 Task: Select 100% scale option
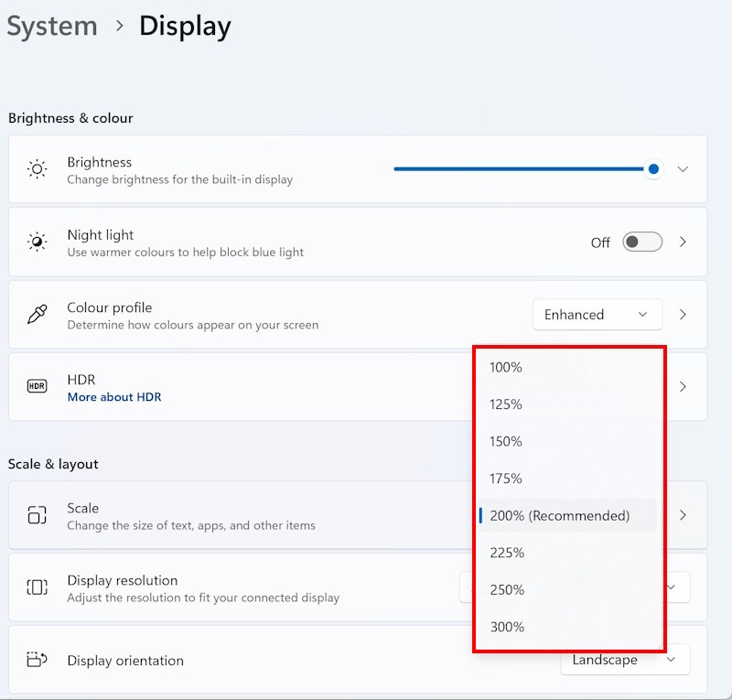tap(506, 368)
